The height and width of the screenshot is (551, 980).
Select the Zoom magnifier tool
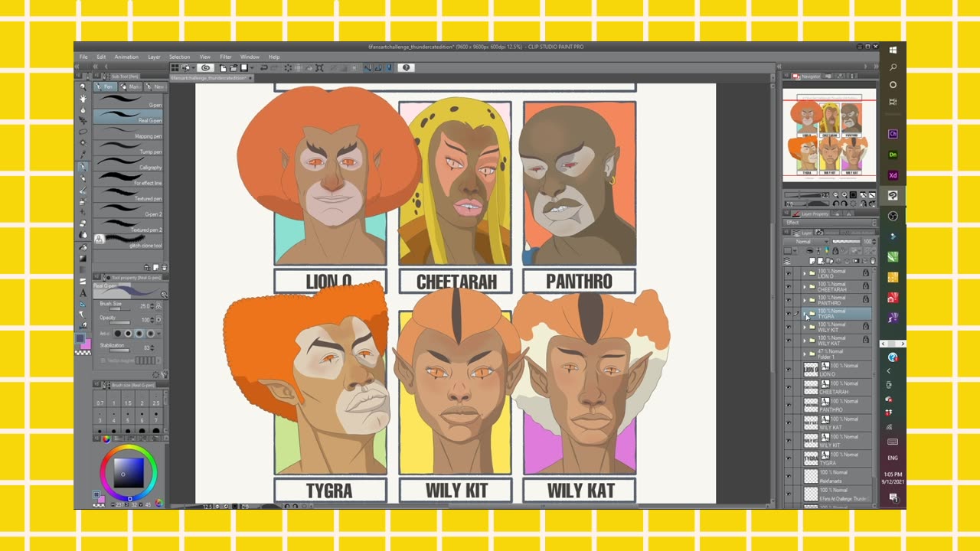coord(83,86)
